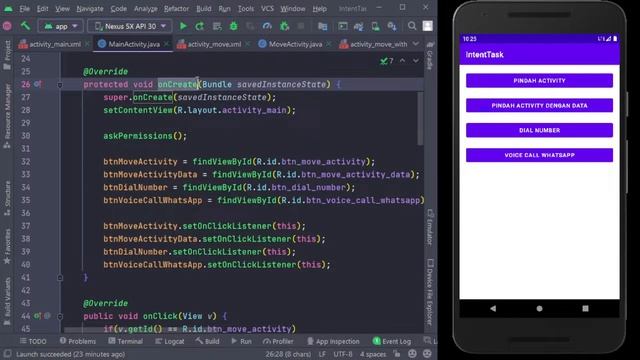640x360 pixels.
Task: Open the Build Variants tool window
Action: click(7, 302)
